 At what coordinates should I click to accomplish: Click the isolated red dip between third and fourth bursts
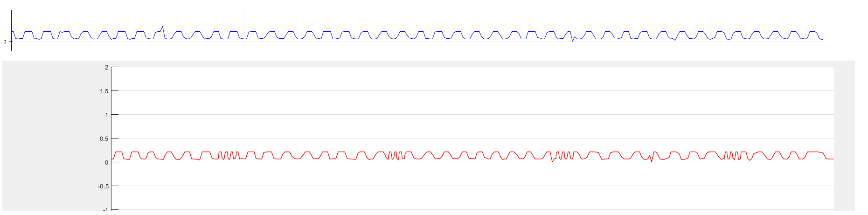pyautogui.click(x=652, y=160)
